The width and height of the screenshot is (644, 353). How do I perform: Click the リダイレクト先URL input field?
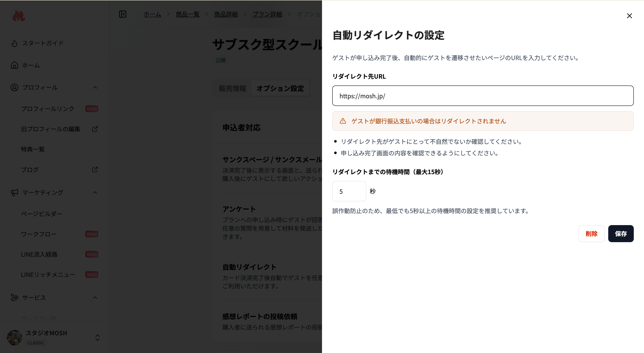pyautogui.click(x=483, y=96)
